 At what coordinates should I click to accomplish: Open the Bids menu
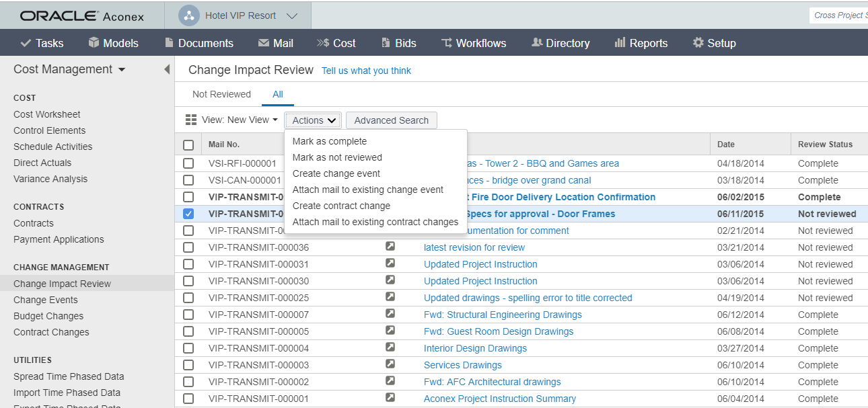pyautogui.click(x=398, y=43)
